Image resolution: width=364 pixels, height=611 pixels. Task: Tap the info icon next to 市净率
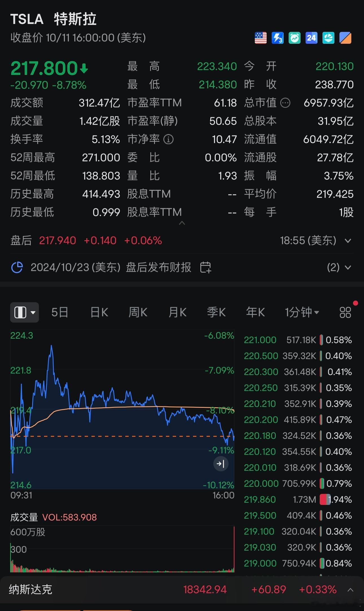pyautogui.click(x=168, y=139)
